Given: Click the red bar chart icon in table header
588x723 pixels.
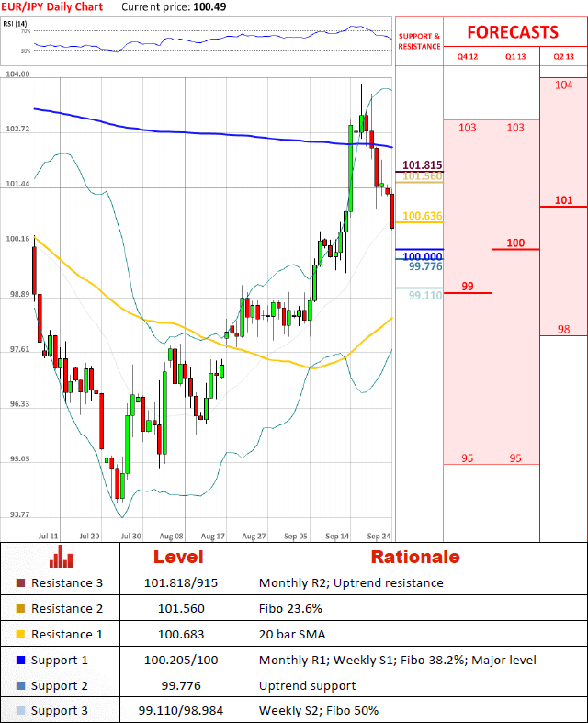Looking at the screenshot, I should 61,556.
